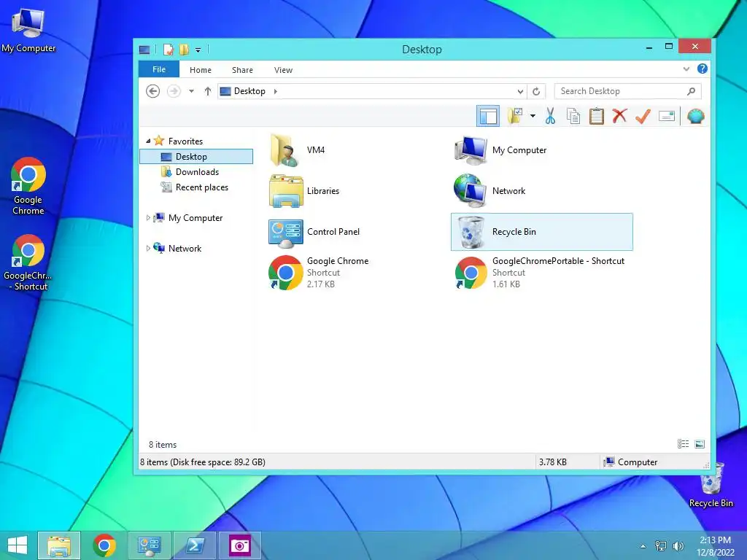The height and width of the screenshot is (560, 747).
Task: Open File Explorer from the taskbar
Action: pyautogui.click(x=59, y=545)
